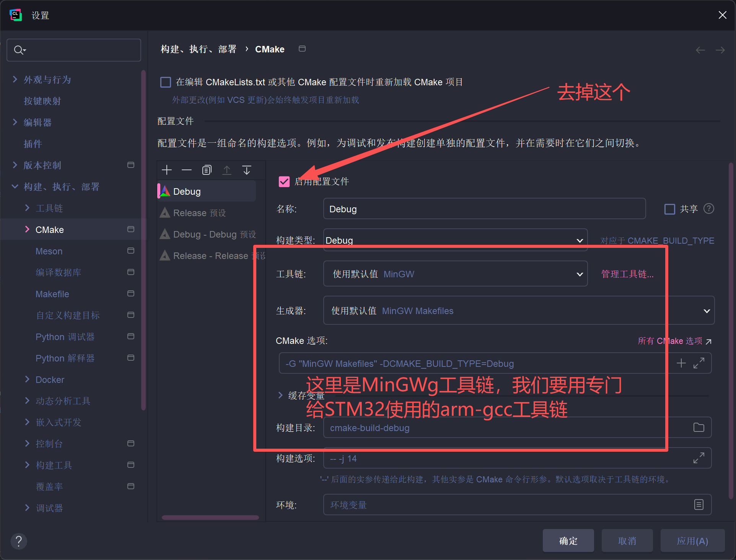The image size is (736, 560).
Task: Remove the selected profile with the minus icon
Action: coord(187,170)
